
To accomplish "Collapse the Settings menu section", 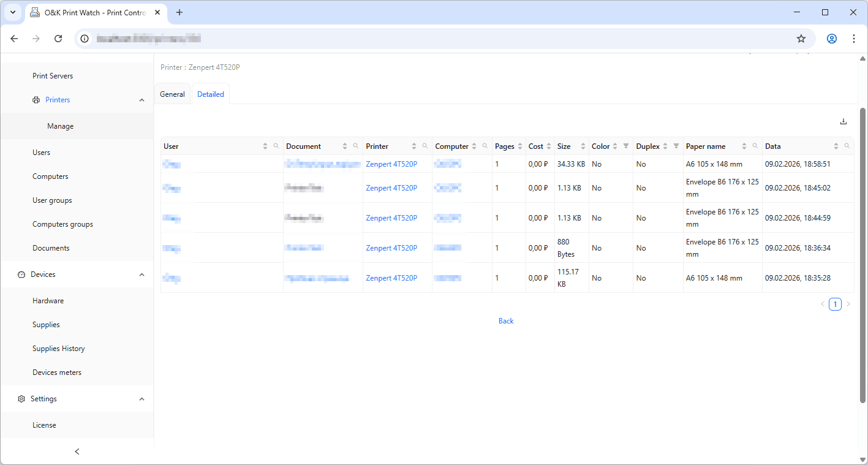I will pyautogui.click(x=142, y=399).
